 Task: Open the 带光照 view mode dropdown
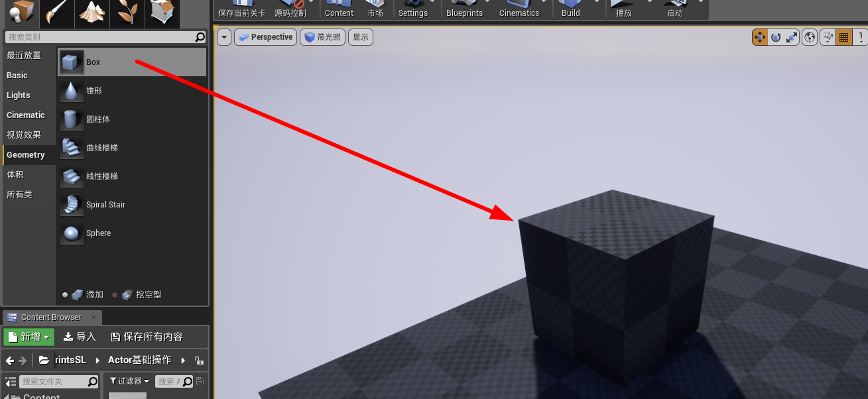322,37
